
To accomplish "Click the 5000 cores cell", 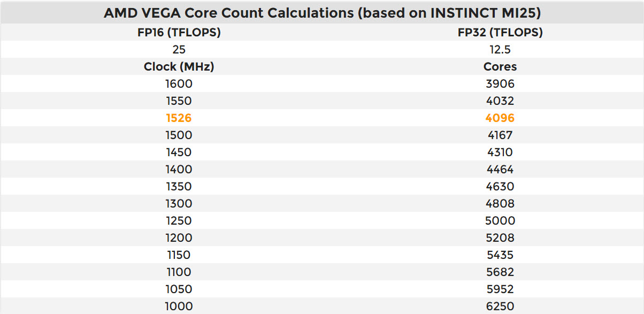I will click(x=500, y=221).
